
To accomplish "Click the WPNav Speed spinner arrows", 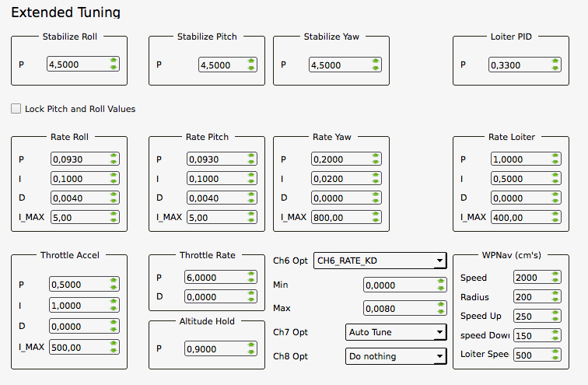I will click(x=554, y=278).
